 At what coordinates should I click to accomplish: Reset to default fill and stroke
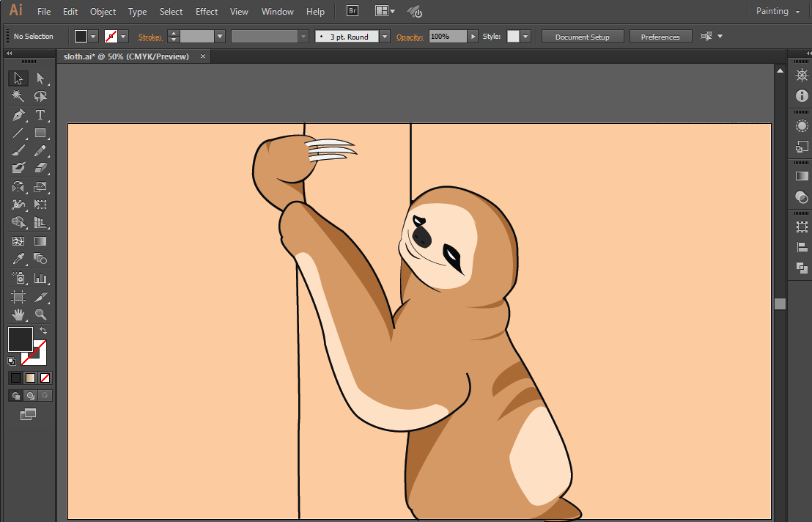click(12, 361)
